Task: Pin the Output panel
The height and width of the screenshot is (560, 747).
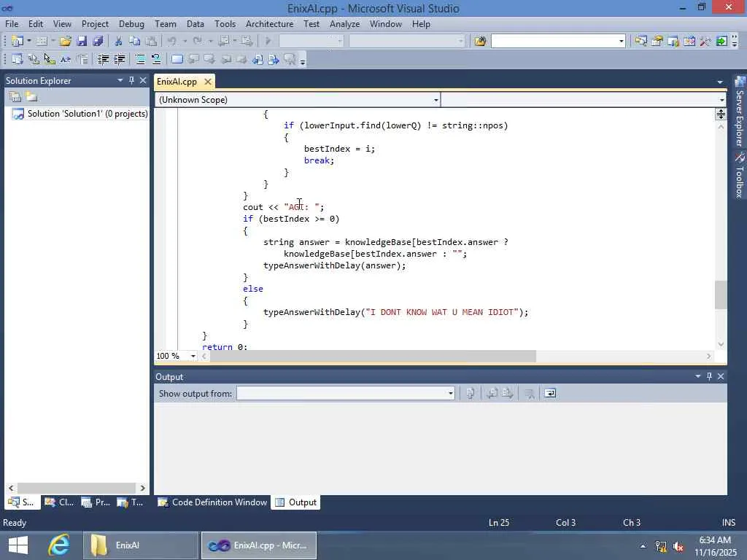Action: pos(709,376)
